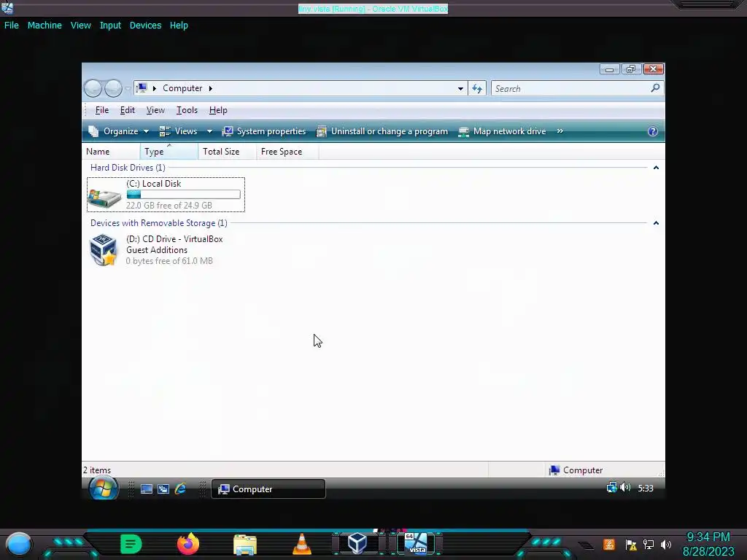Select the vista VM taskbar icon
Image resolution: width=747 pixels, height=560 pixels.
pos(417,543)
